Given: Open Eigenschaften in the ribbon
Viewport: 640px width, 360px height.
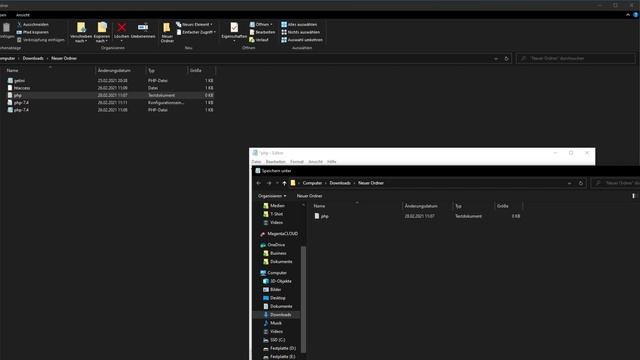Looking at the screenshot, I should point(234,32).
